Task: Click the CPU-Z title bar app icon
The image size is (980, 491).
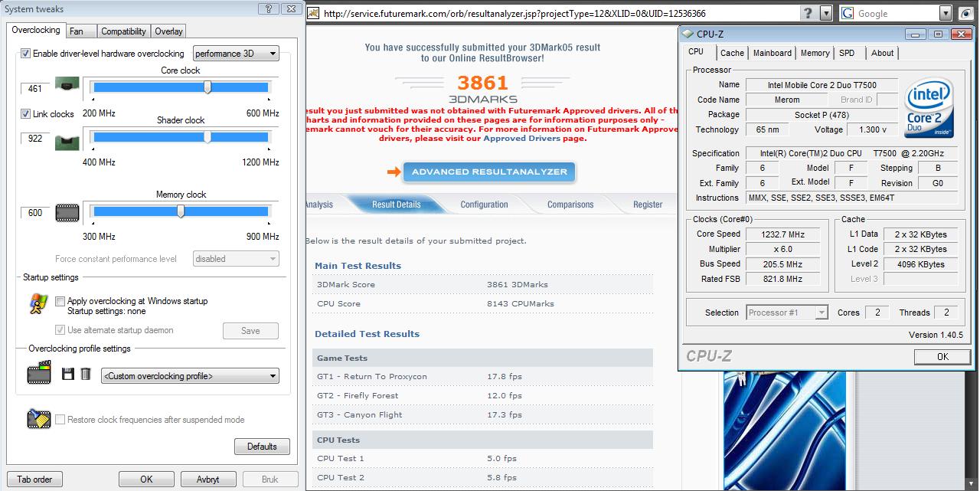Action: (688, 34)
